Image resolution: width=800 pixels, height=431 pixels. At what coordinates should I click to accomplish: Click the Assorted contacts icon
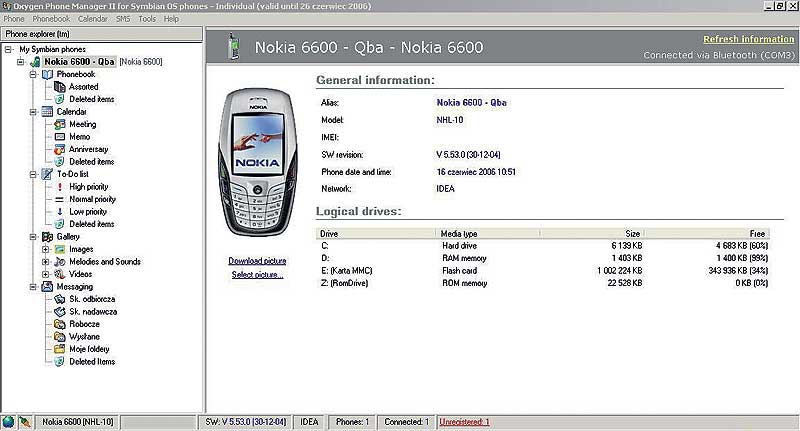pyautogui.click(x=60, y=87)
